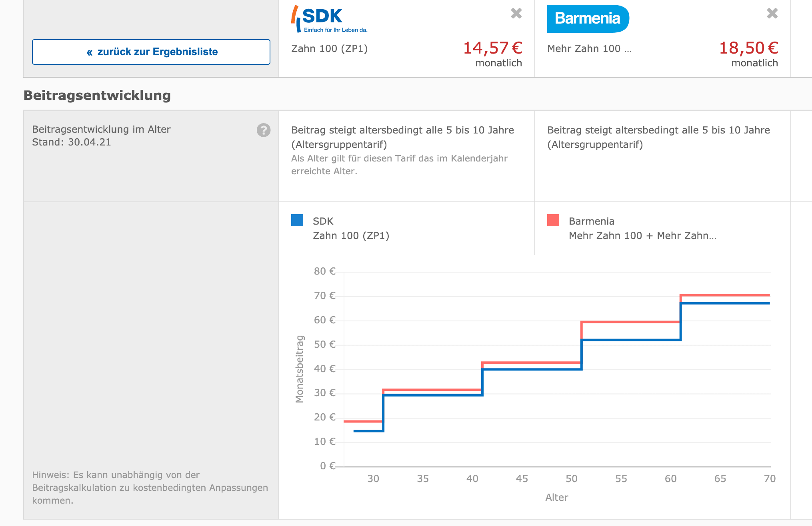
Task: Open help icon for Beitragsentwicklung im Alter
Action: tap(264, 130)
